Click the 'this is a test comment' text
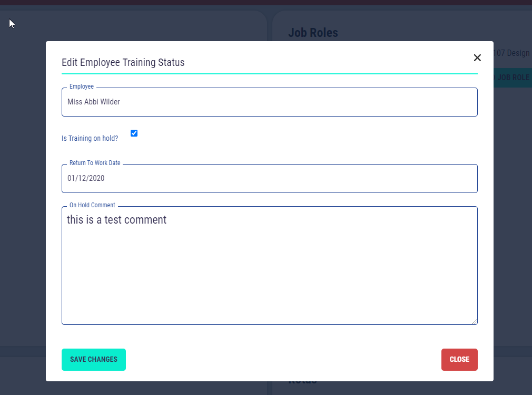532x395 pixels. tap(116, 220)
